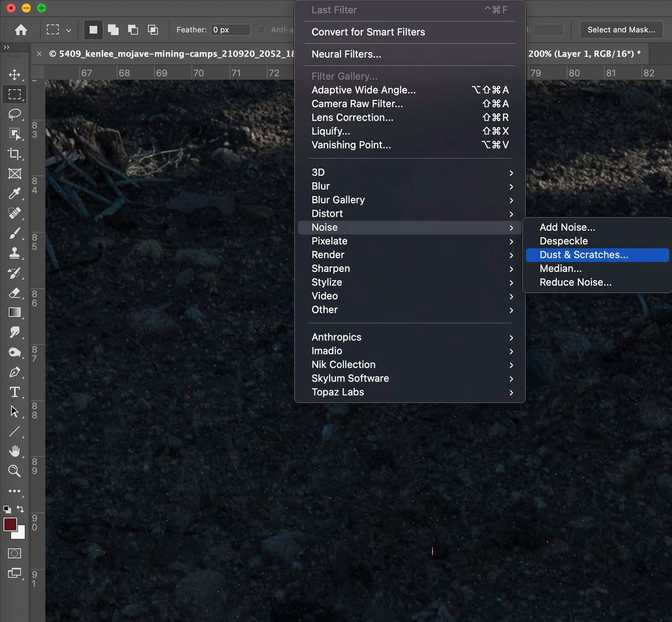
Task: Click the Home icon in options bar
Action: click(x=21, y=30)
